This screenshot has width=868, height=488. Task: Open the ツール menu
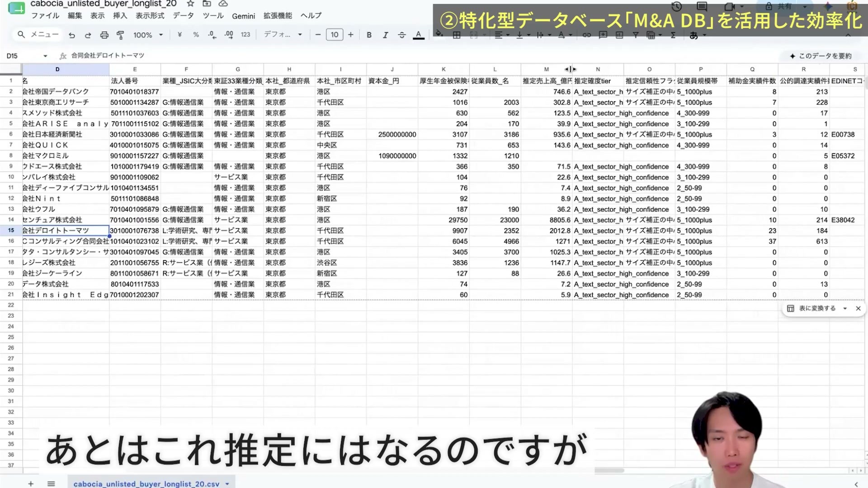pos(213,16)
